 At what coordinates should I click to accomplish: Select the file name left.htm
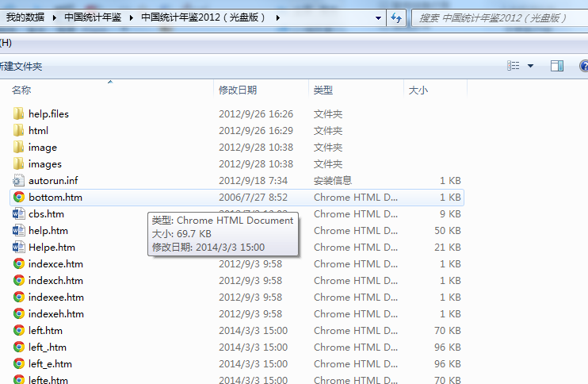click(x=45, y=330)
